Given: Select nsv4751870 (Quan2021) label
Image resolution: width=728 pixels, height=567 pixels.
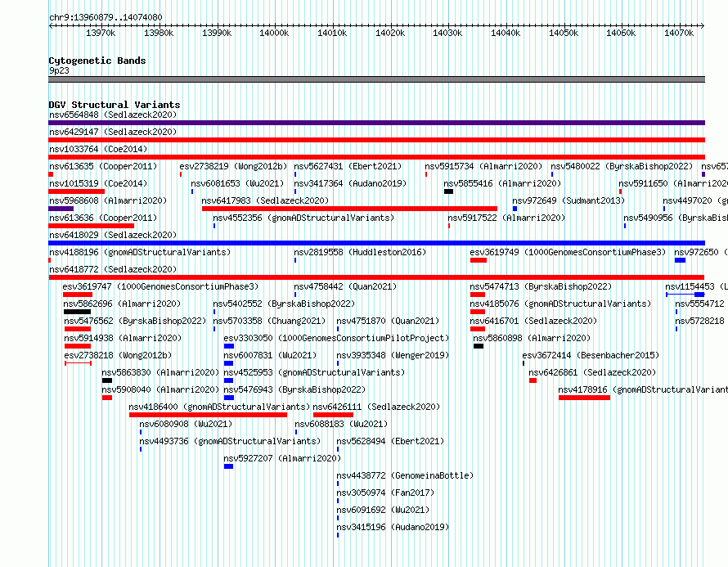Looking at the screenshot, I should (x=388, y=321).
